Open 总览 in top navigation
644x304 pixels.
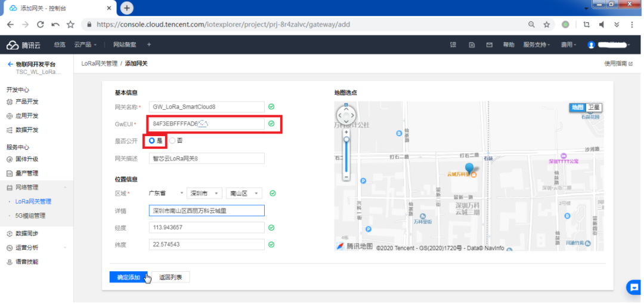point(60,44)
